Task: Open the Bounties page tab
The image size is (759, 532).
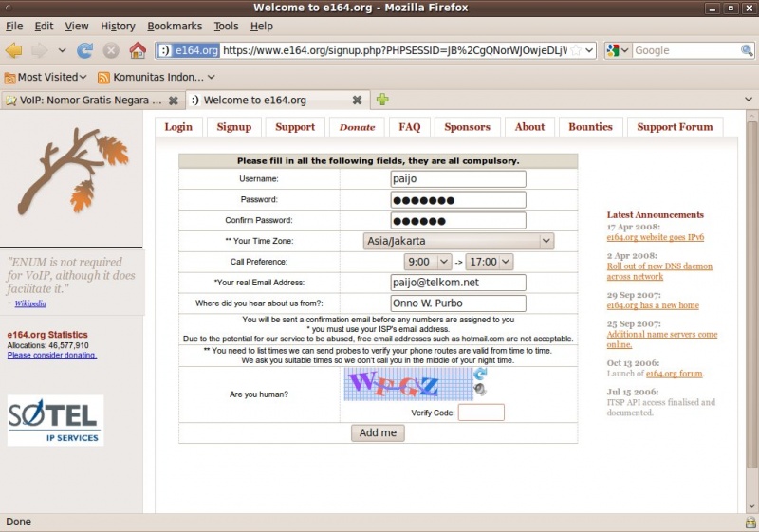Action: 590,127
